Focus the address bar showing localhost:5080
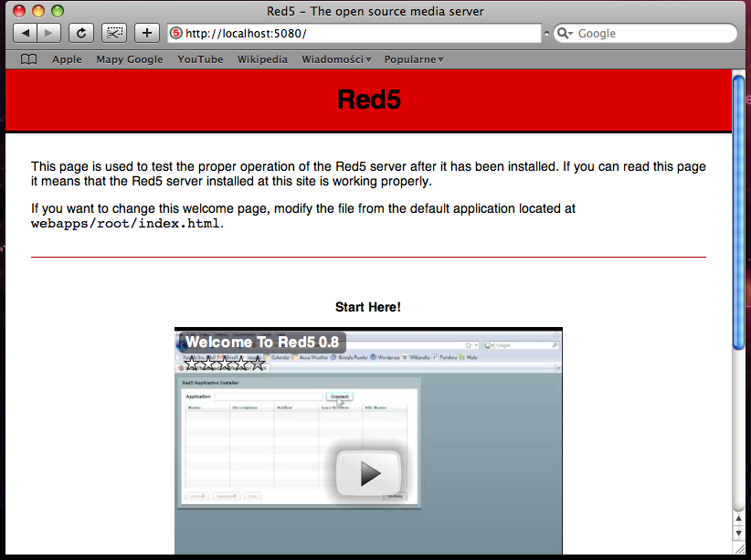The height and width of the screenshot is (560, 751). click(354, 33)
